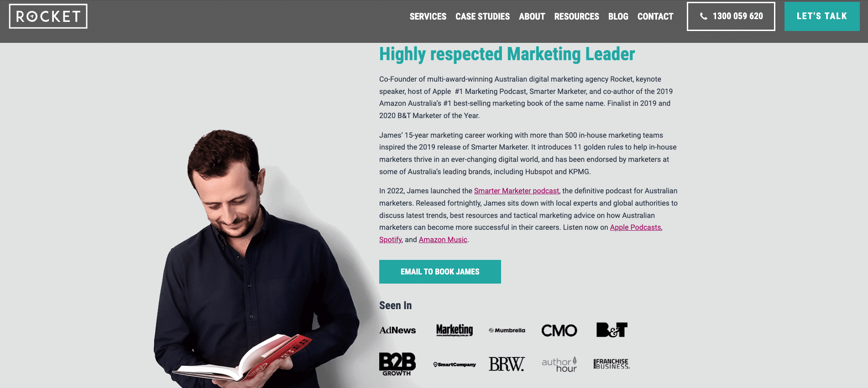Click the Mumbrella logo
The width and height of the screenshot is (868, 388).
[507, 330]
